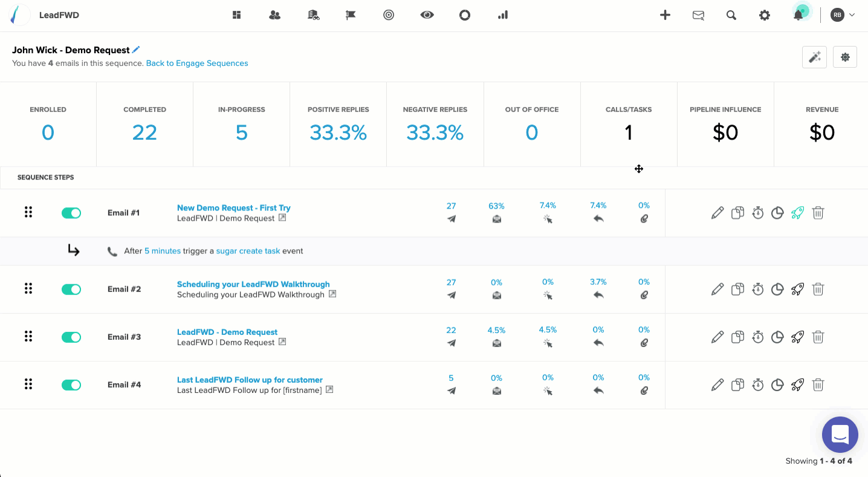Open the flag icon in top navigation
The height and width of the screenshot is (477, 868).
(351, 15)
